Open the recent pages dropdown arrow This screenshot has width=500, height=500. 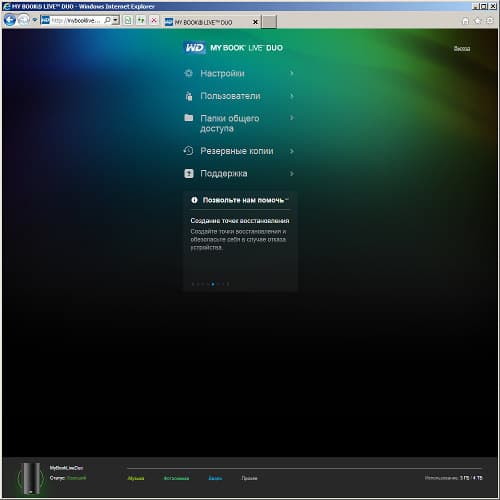coord(34,21)
